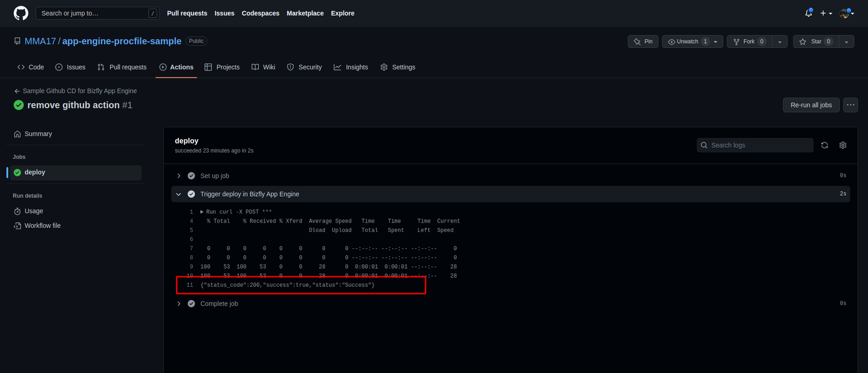868x373 pixels.
Task: Switch to the repository Issues tab
Action: click(x=70, y=67)
